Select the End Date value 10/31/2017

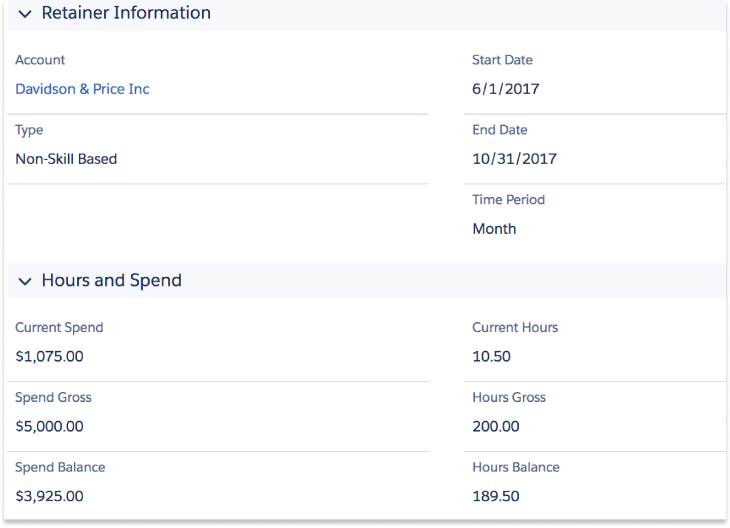pyautogui.click(x=514, y=159)
